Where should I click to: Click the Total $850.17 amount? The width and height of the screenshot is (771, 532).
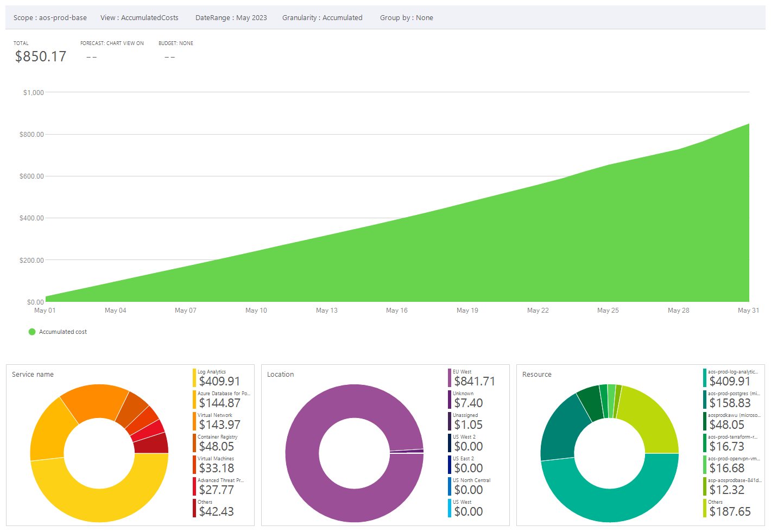(x=41, y=56)
